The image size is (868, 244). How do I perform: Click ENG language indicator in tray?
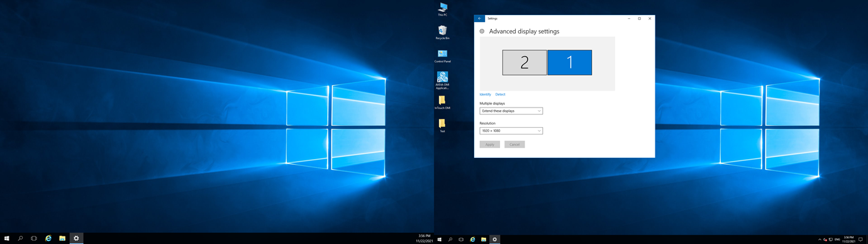tap(837, 240)
